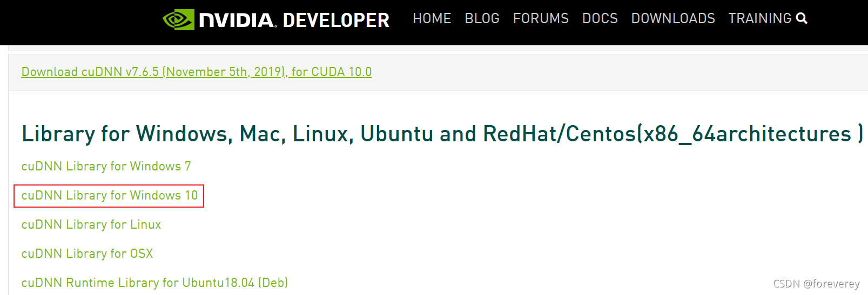This screenshot has width=868, height=295.
Task: Go to the HOME menu item
Action: coord(432,18)
